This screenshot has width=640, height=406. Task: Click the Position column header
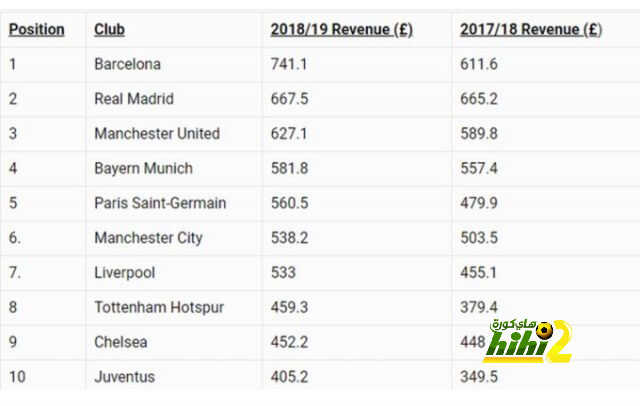37,29
